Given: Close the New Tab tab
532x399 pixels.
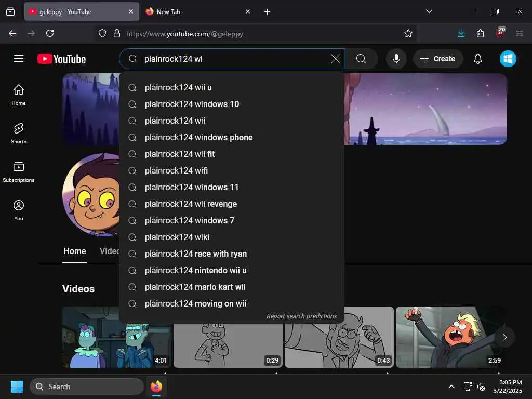Looking at the screenshot, I should [x=248, y=11].
